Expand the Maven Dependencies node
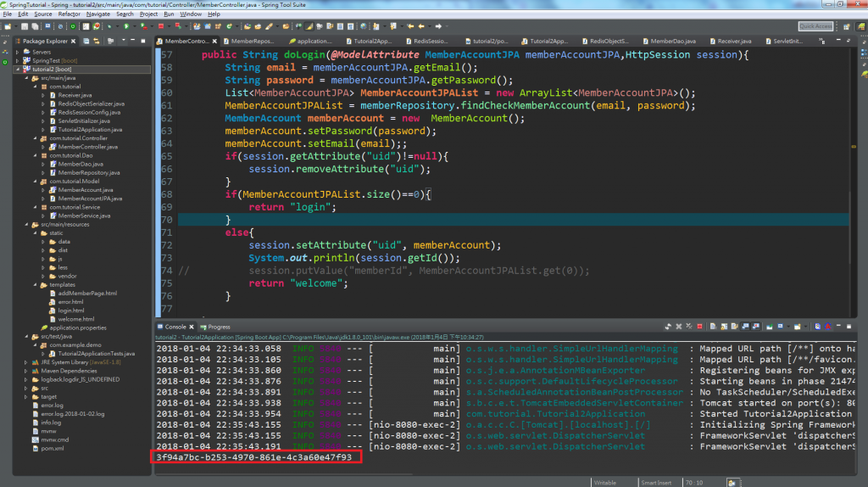Viewport: 868px width, 487px height. [x=26, y=372]
